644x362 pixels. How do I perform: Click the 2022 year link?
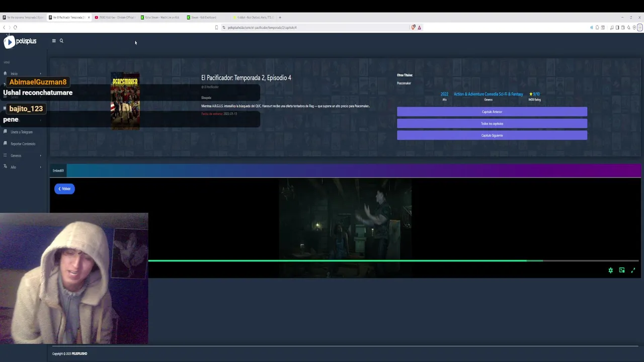[x=444, y=94]
